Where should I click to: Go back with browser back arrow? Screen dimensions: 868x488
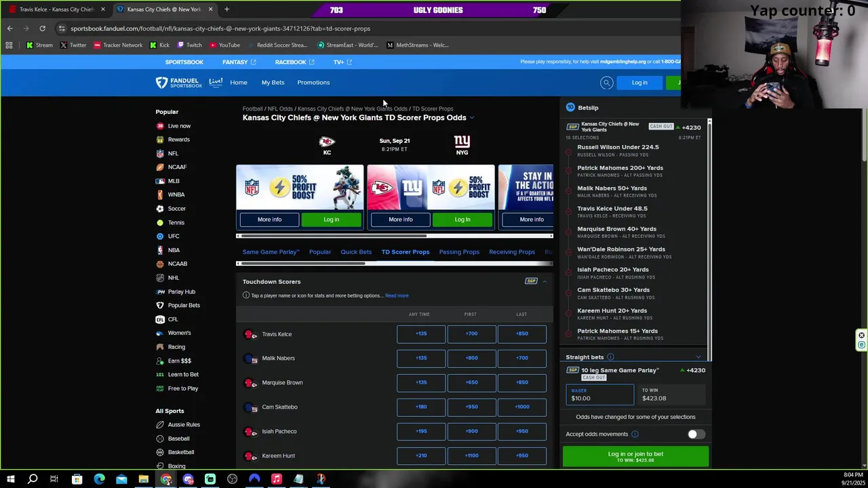[x=10, y=28]
